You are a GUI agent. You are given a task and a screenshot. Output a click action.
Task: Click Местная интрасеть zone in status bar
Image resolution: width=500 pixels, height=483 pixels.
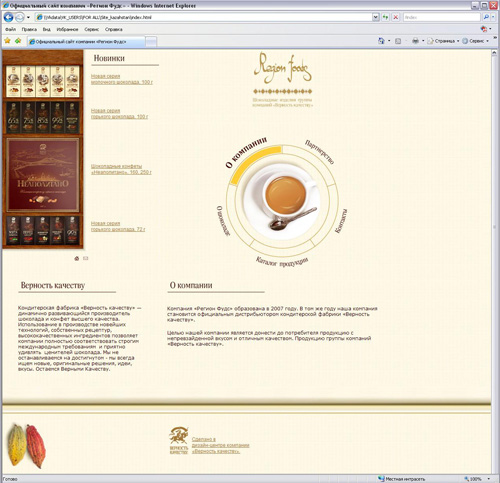[x=402, y=479]
